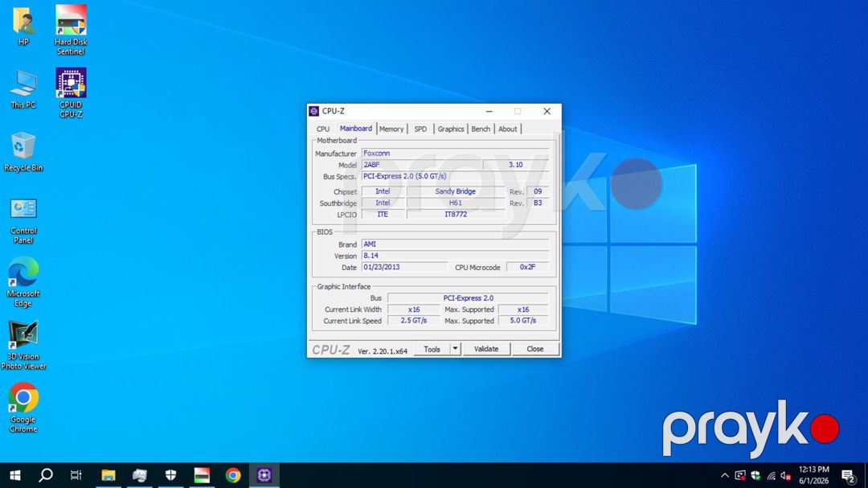Select Google Chrome desktop shortcut
This screenshot has height=488, width=868.
[23, 408]
